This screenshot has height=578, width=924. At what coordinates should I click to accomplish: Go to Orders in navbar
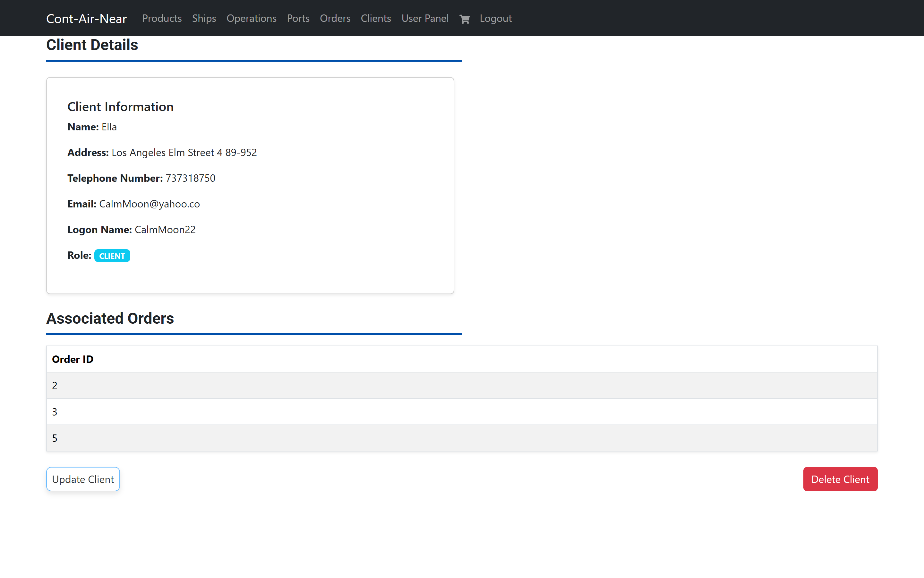tap(335, 18)
